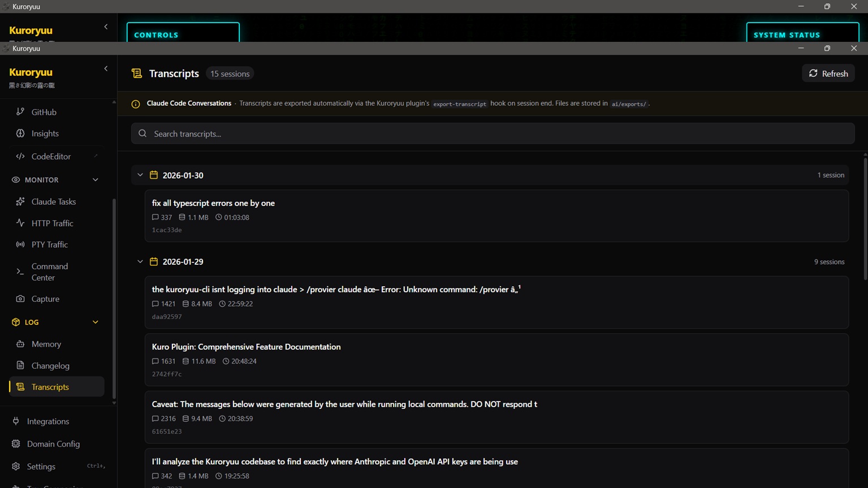868x488 pixels.
Task: Collapse the sidebar with the arrow button
Action: 106,69
